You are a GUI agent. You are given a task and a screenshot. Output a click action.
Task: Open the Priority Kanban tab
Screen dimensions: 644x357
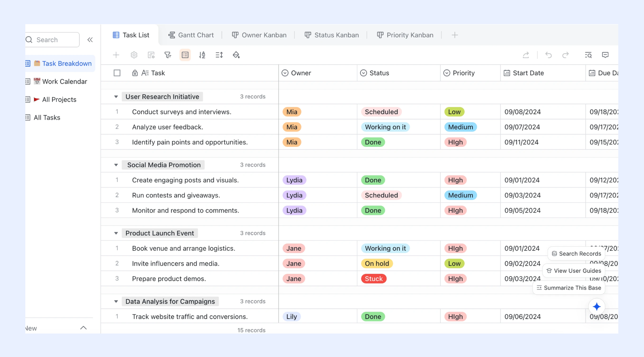(405, 35)
